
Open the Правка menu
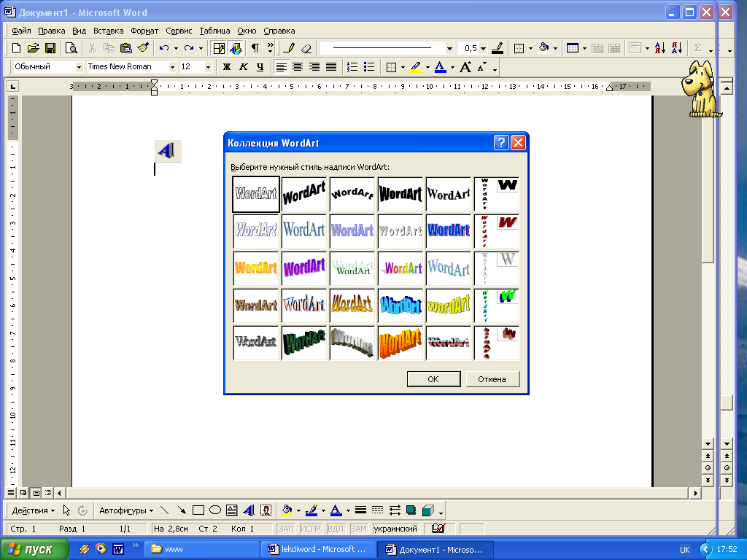[52, 31]
